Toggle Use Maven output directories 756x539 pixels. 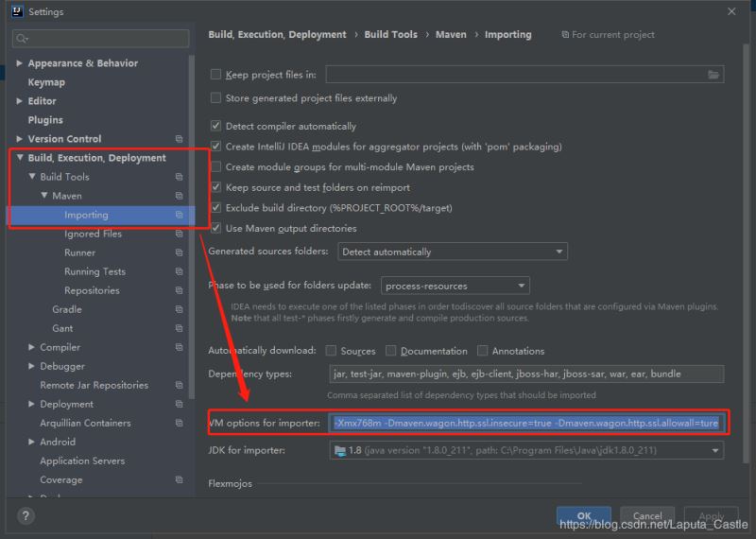[x=215, y=228]
